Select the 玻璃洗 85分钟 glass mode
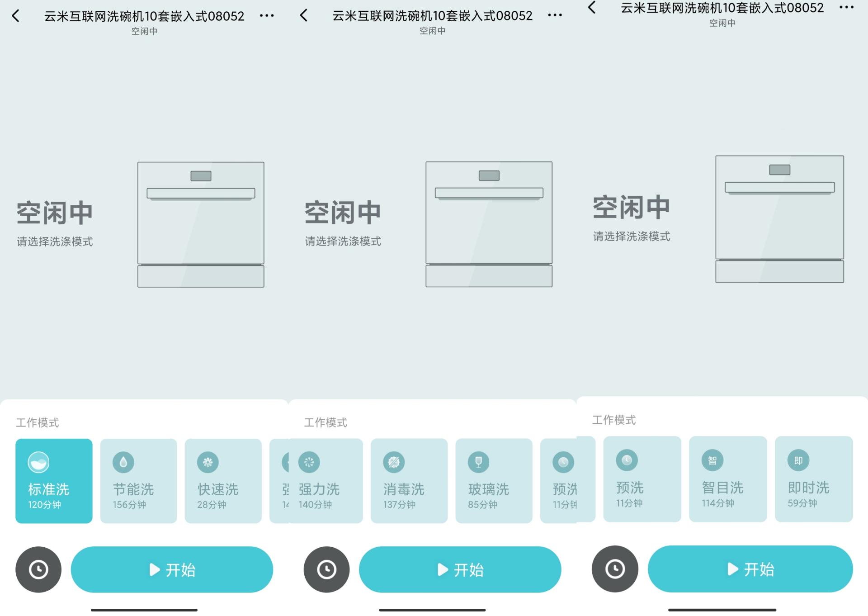 (x=494, y=481)
